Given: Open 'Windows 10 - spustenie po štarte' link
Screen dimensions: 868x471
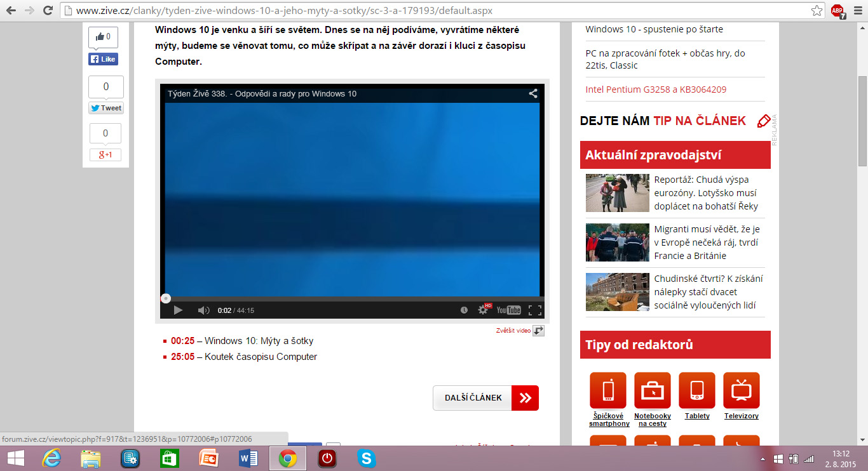Looking at the screenshot, I should (654, 29).
